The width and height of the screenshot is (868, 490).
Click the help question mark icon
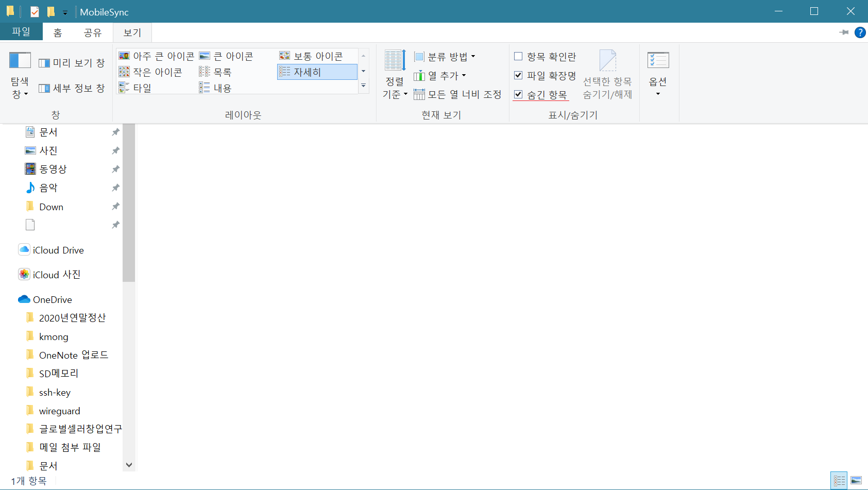pos(860,32)
